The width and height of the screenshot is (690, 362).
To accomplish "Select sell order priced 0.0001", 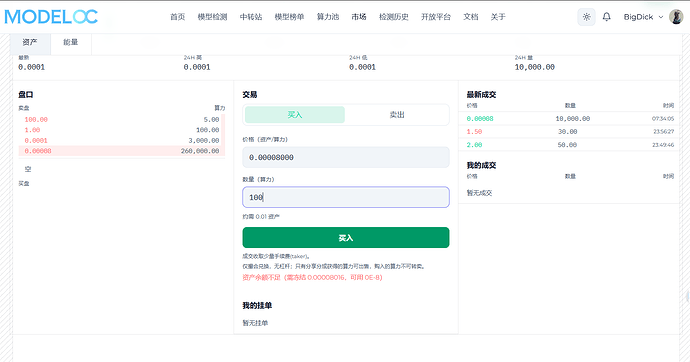I will coord(36,141).
